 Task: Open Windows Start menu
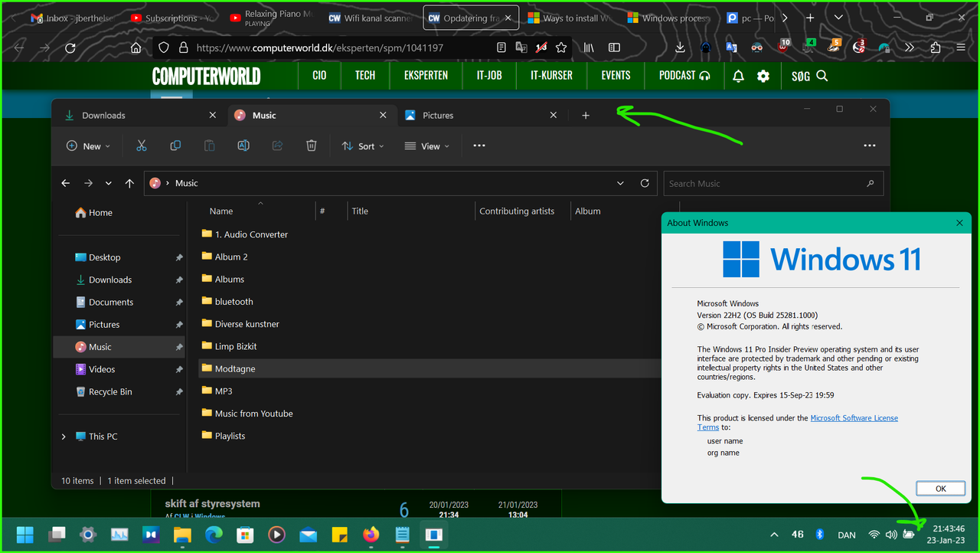click(x=25, y=535)
